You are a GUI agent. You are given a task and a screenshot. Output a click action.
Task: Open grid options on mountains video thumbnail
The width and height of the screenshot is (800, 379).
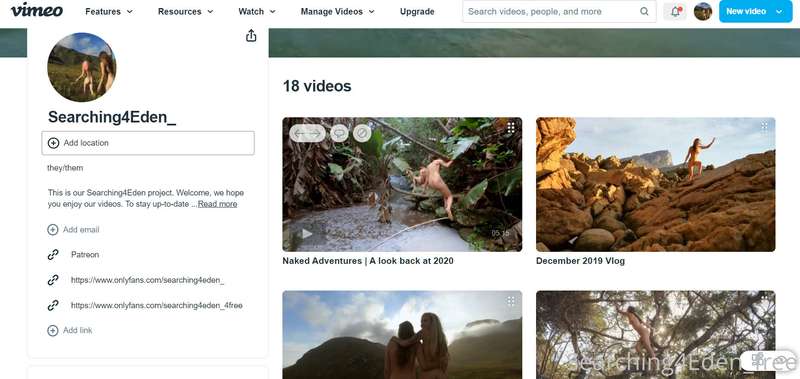pos(511,301)
